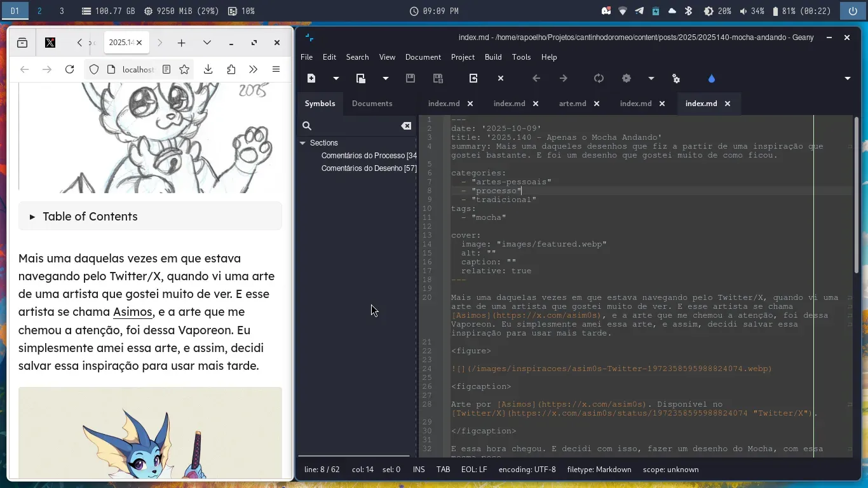This screenshot has width=868, height=488.
Task: Click the new file icon in Geany toolbar
Action: [x=311, y=78]
